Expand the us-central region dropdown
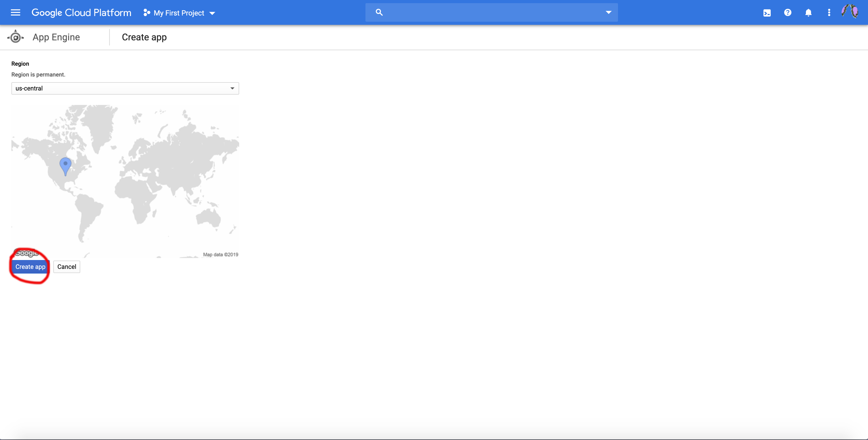 tap(125, 88)
